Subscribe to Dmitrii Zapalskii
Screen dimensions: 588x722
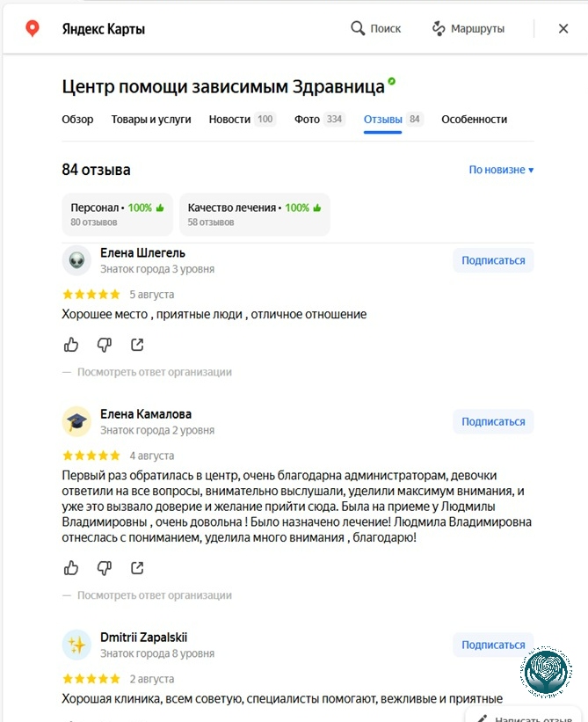(493, 645)
